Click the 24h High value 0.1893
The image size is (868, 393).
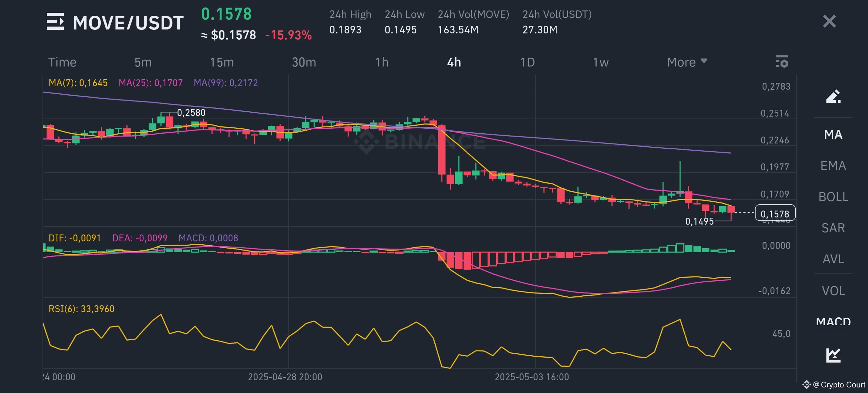tap(345, 30)
